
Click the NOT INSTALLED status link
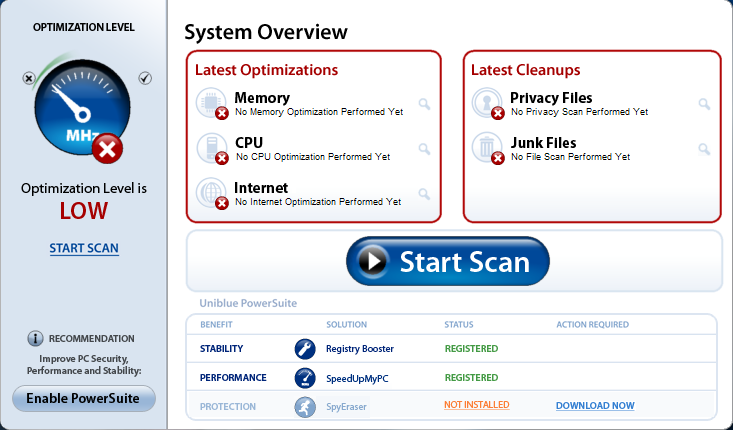click(x=477, y=405)
